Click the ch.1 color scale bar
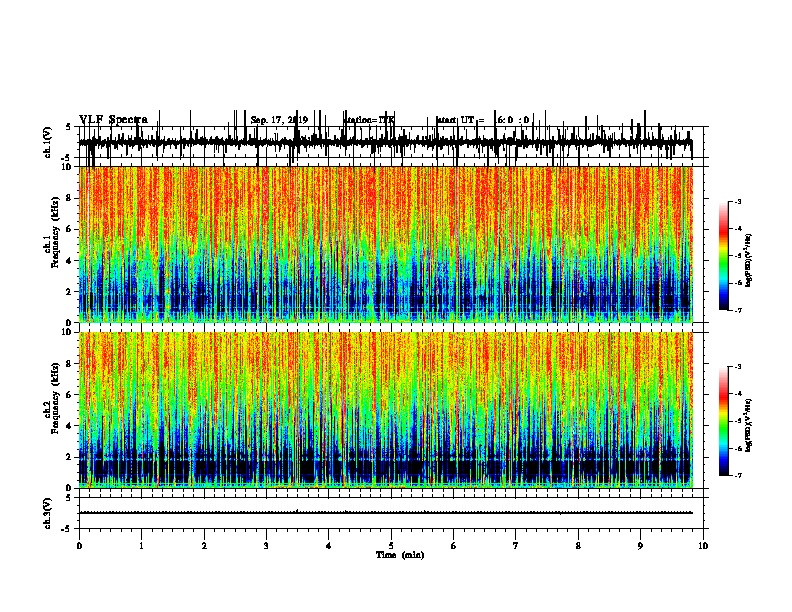Screen dimensions: 792x612 (723, 256)
